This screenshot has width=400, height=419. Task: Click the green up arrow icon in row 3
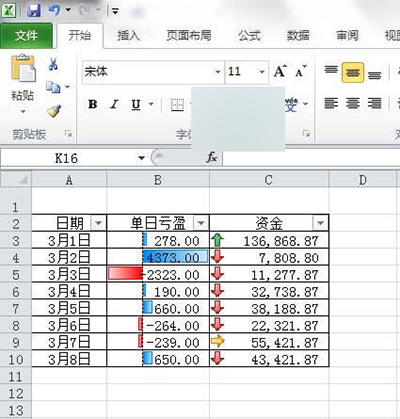[217, 240]
